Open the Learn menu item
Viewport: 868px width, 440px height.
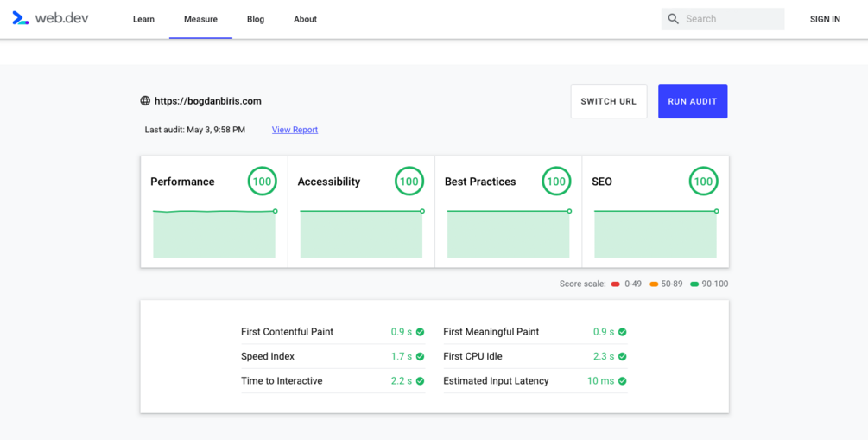pos(143,19)
